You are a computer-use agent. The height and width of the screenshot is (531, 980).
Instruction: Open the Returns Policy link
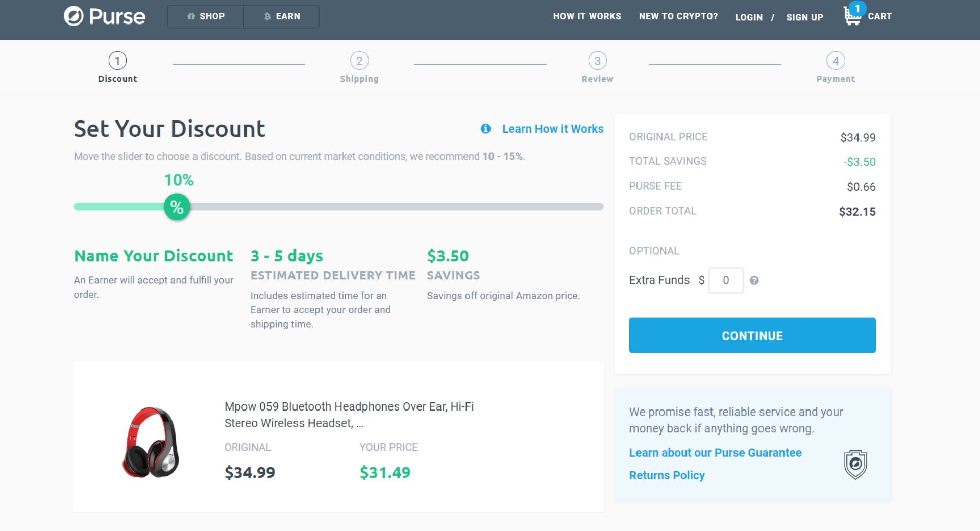tap(667, 475)
